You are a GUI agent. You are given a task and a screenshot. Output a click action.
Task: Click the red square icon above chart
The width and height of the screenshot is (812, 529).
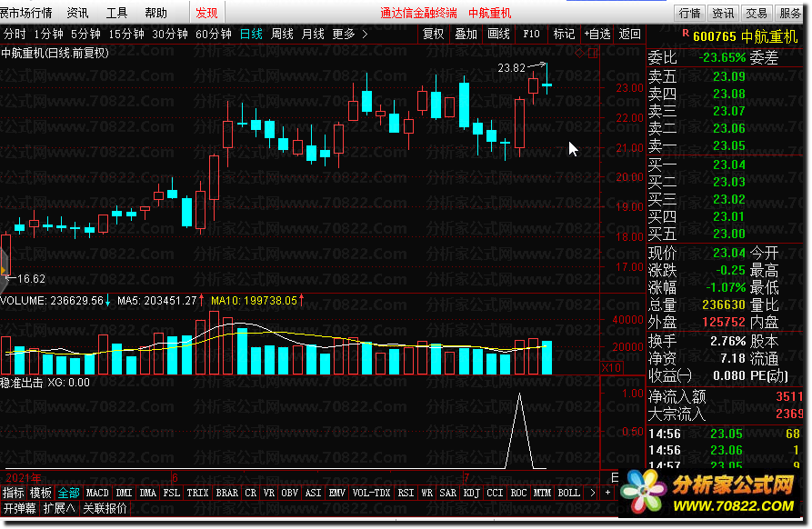click(x=593, y=53)
